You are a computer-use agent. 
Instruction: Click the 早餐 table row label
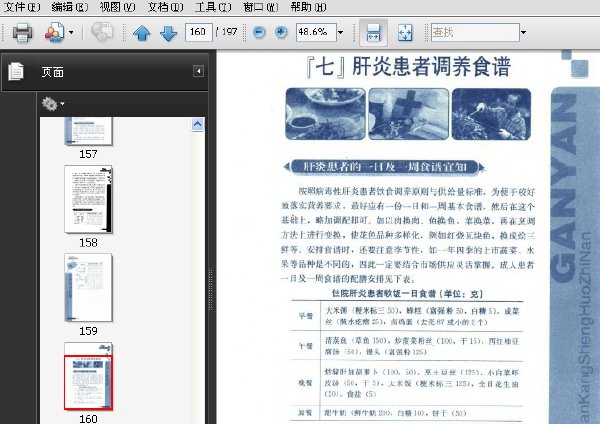306,316
